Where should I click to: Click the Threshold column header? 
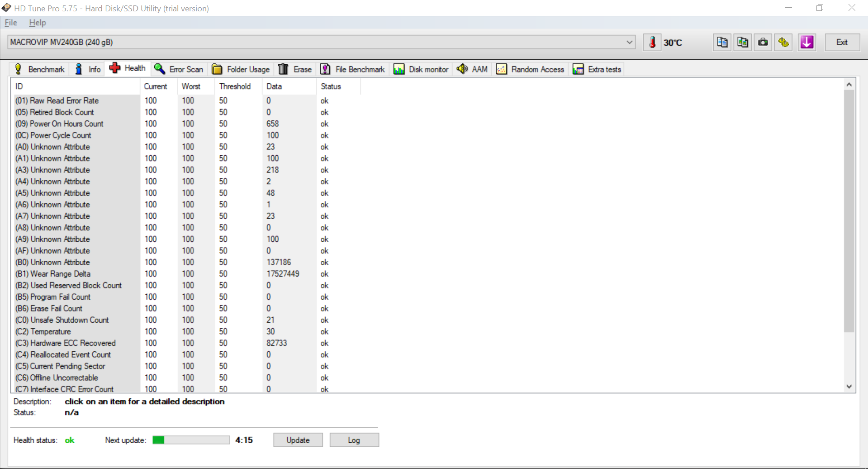(238, 86)
